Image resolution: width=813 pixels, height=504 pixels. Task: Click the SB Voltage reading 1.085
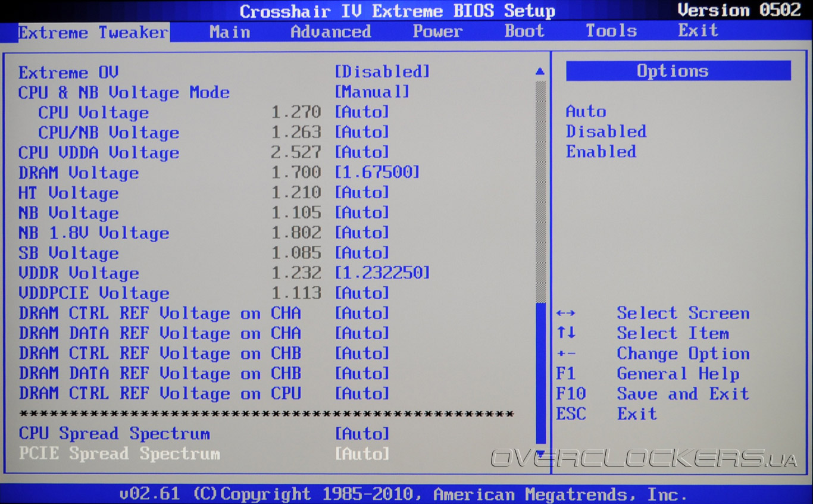[296, 253]
